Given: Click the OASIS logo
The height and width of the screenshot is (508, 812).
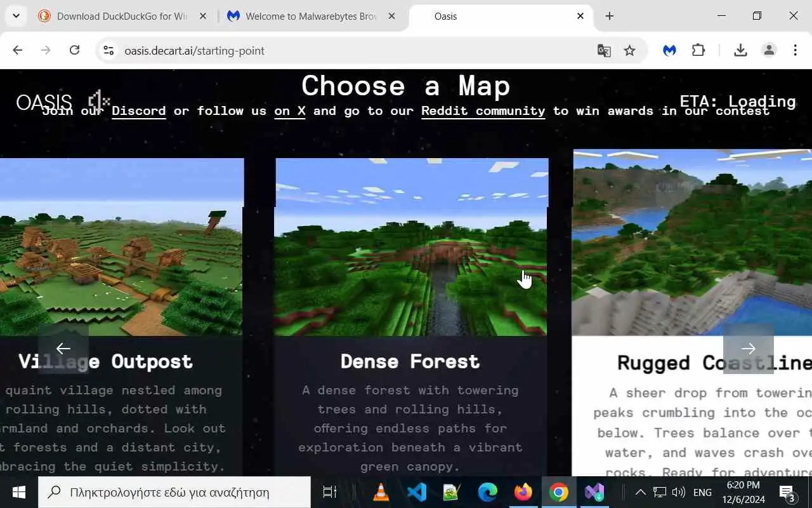Looking at the screenshot, I should tap(44, 102).
